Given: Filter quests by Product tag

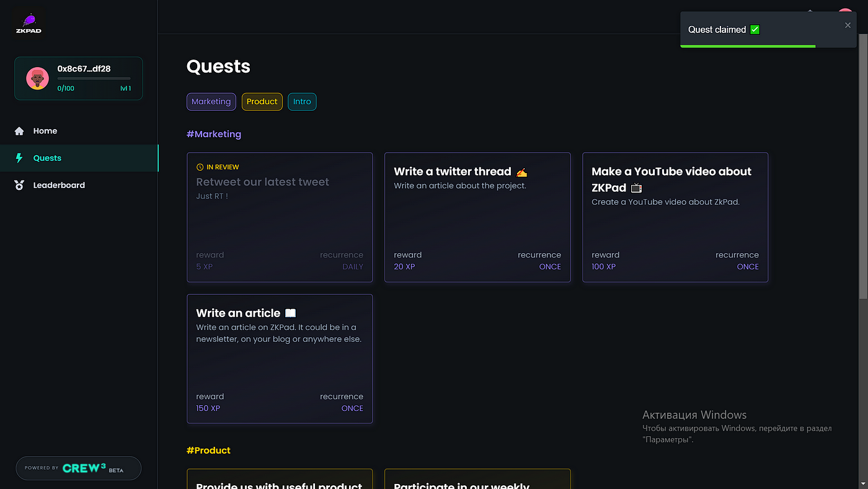Looking at the screenshot, I should (x=262, y=102).
